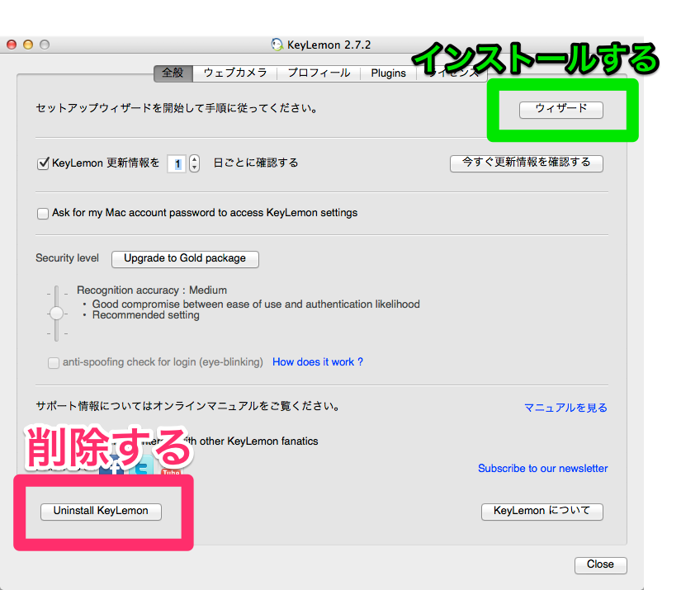Click the ウィザード button
The image size is (700, 590).
click(561, 110)
